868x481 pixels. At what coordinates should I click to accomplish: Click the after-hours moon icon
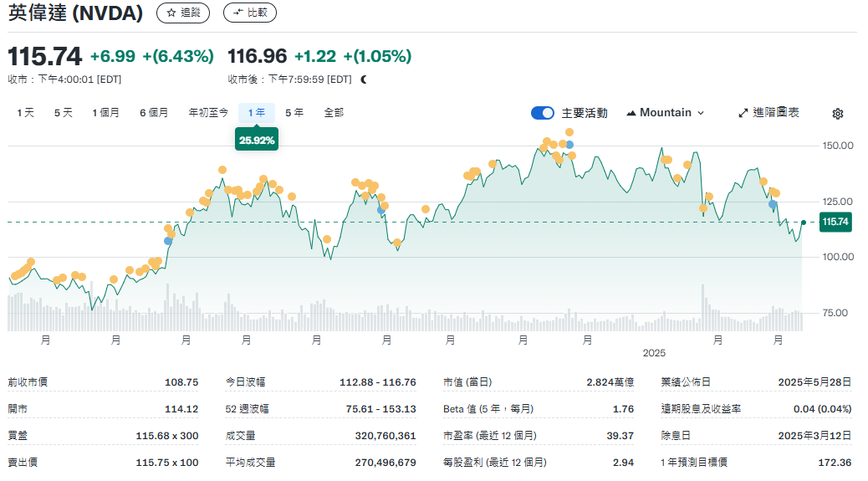pyautogui.click(x=364, y=79)
